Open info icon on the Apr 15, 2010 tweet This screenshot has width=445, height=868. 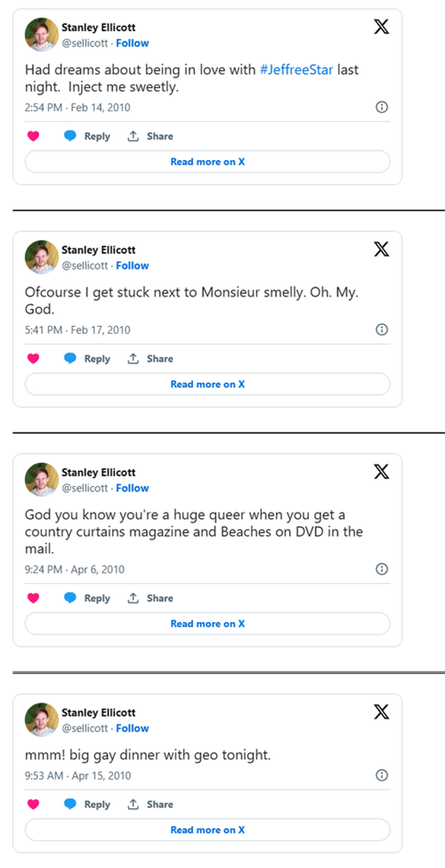(382, 776)
